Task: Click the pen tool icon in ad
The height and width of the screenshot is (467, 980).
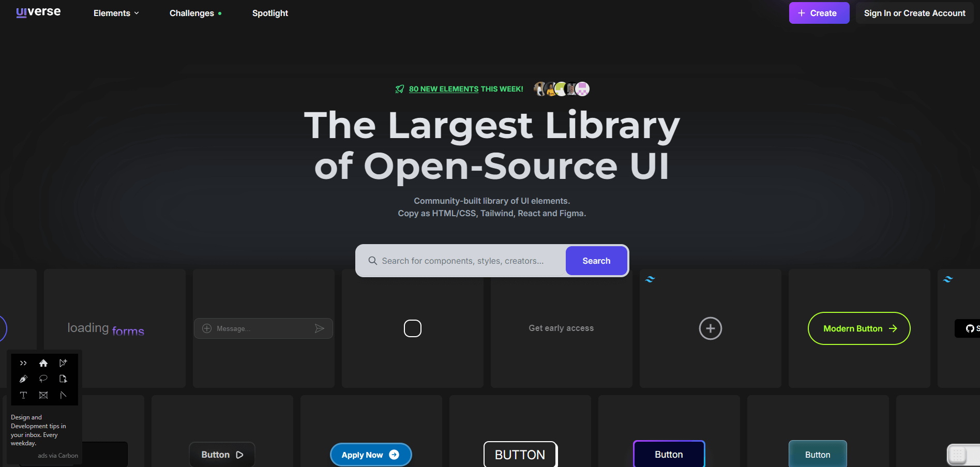Action: pos(23,379)
